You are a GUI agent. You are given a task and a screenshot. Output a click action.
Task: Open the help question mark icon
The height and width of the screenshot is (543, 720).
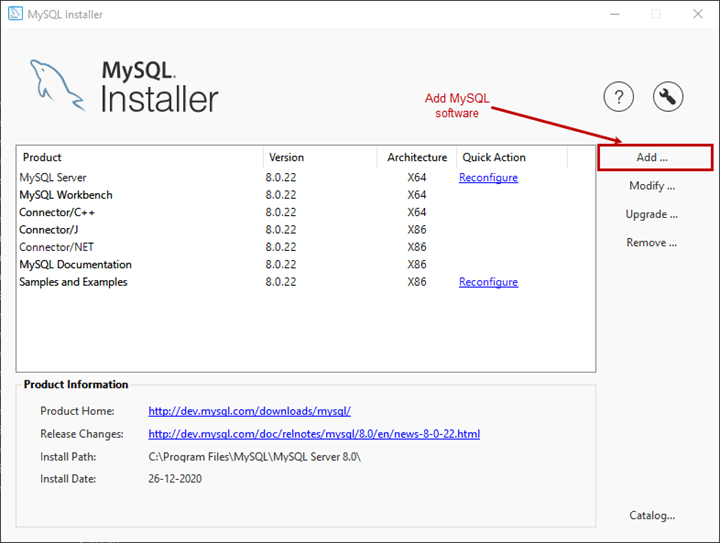pos(619,97)
